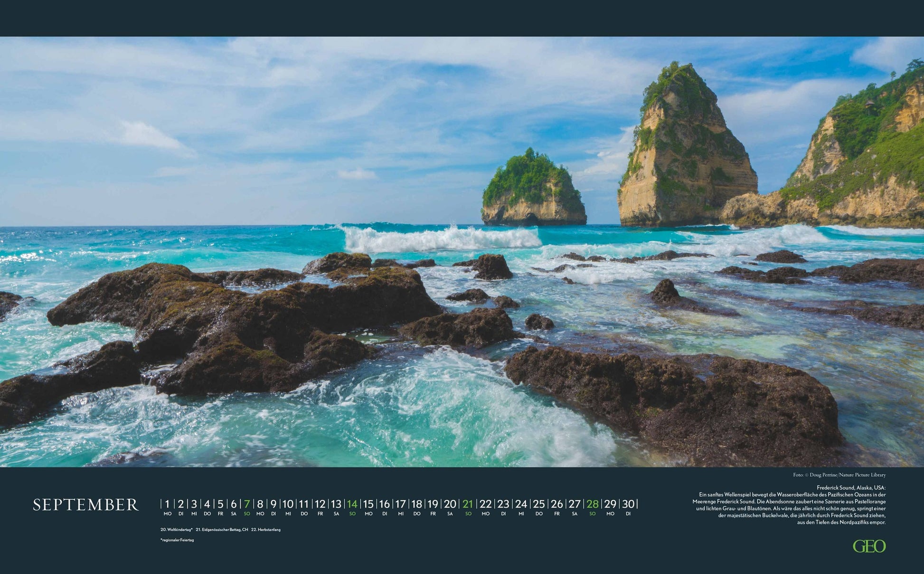
Task: Select date 22 Monday in calendar
Action: (x=485, y=505)
